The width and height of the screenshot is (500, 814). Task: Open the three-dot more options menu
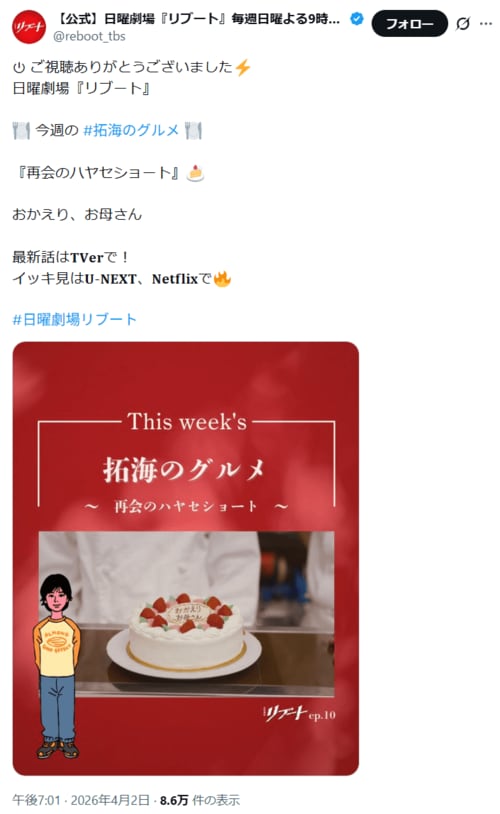[x=486, y=24]
